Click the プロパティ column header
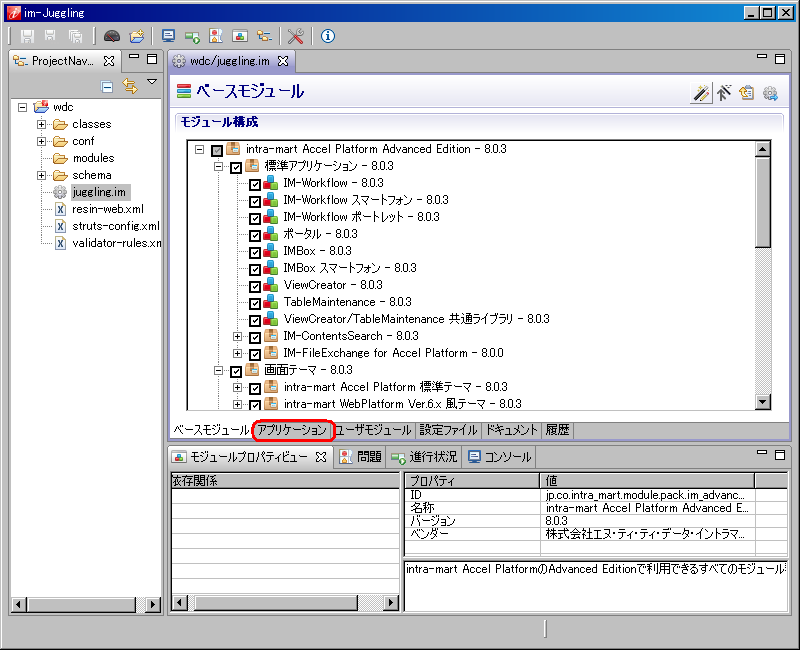800x650 pixels. tap(472, 481)
